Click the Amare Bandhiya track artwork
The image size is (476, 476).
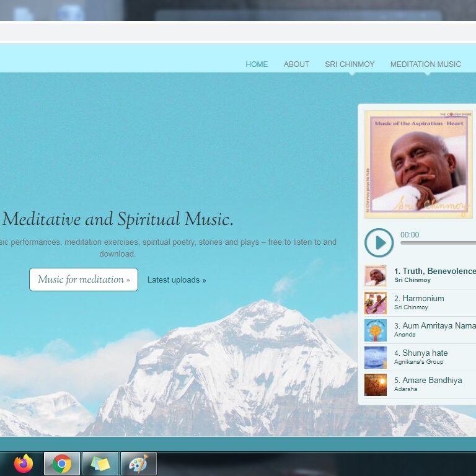click(x=375, y=385)
